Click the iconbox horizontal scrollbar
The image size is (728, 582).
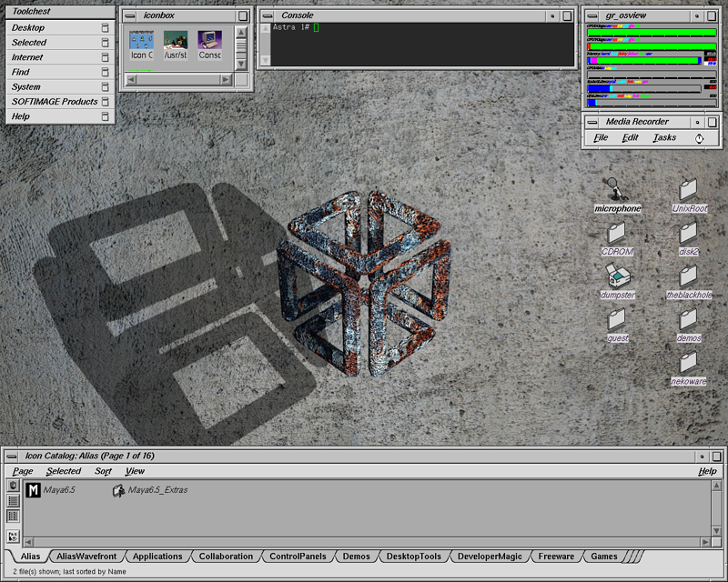pyautogui.click(x=179, y=79)
